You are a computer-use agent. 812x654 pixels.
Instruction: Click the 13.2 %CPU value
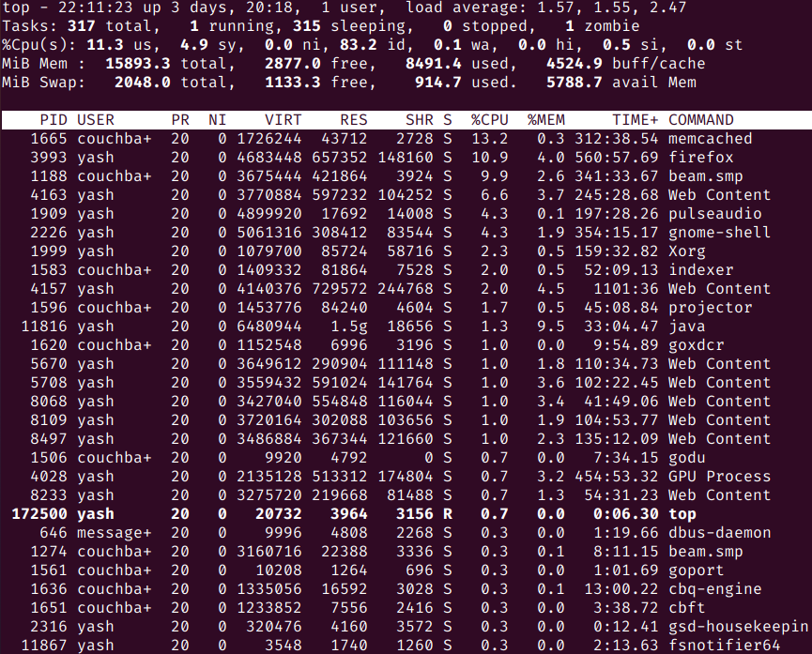[x=489, y=139]
